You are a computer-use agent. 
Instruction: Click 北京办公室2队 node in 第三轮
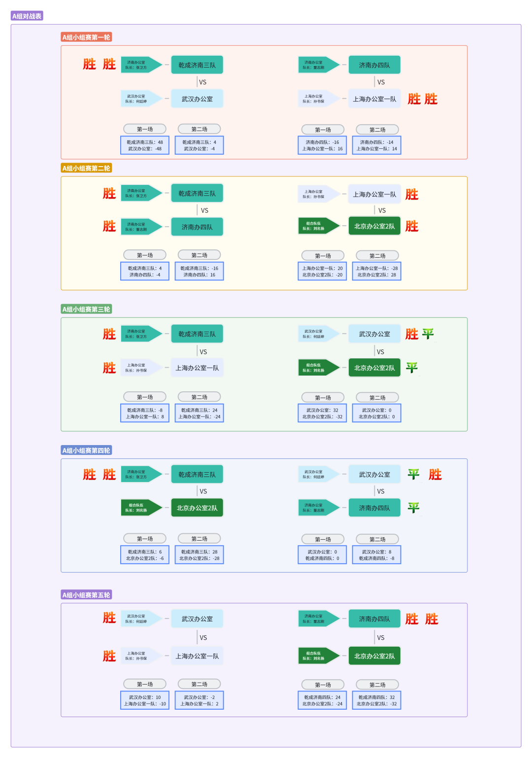pyautogui.click(x=374, y=368)
